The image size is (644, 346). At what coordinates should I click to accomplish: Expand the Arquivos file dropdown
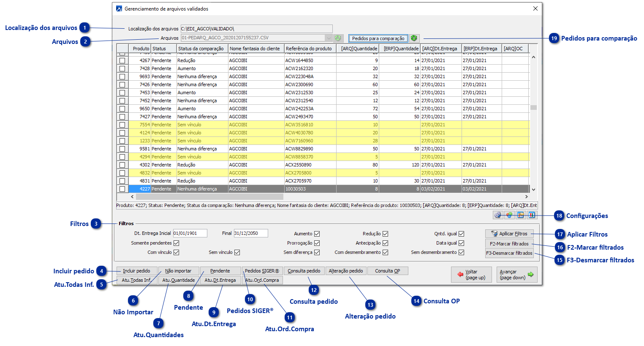(329, 38)
